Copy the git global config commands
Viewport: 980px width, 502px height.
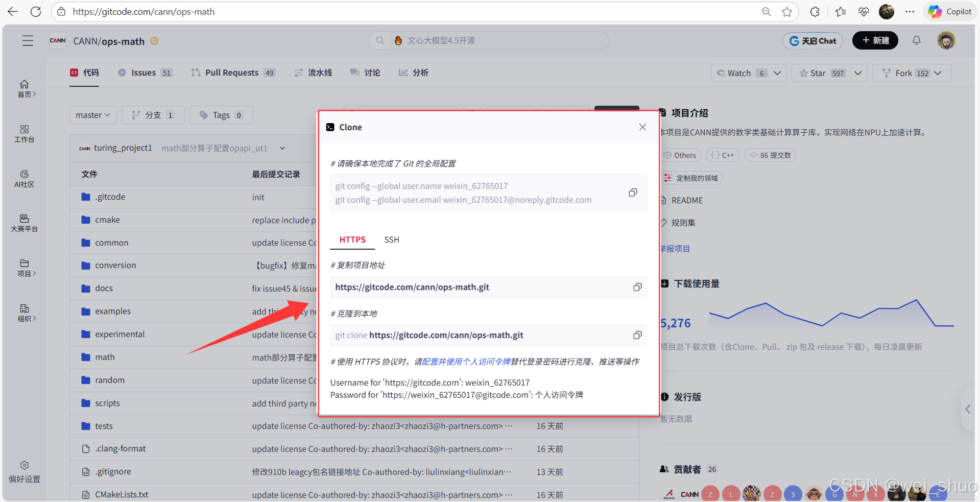(x=632, y=193)
